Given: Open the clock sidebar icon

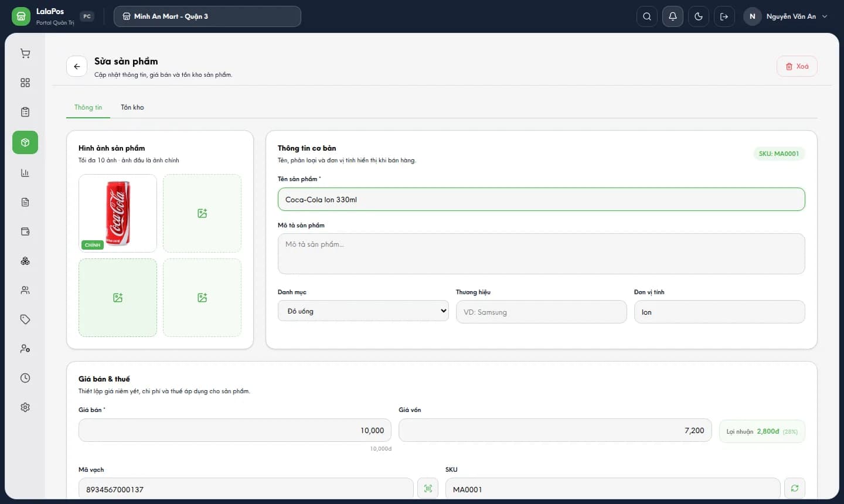Looking at the screenshot, I should 25,378.
